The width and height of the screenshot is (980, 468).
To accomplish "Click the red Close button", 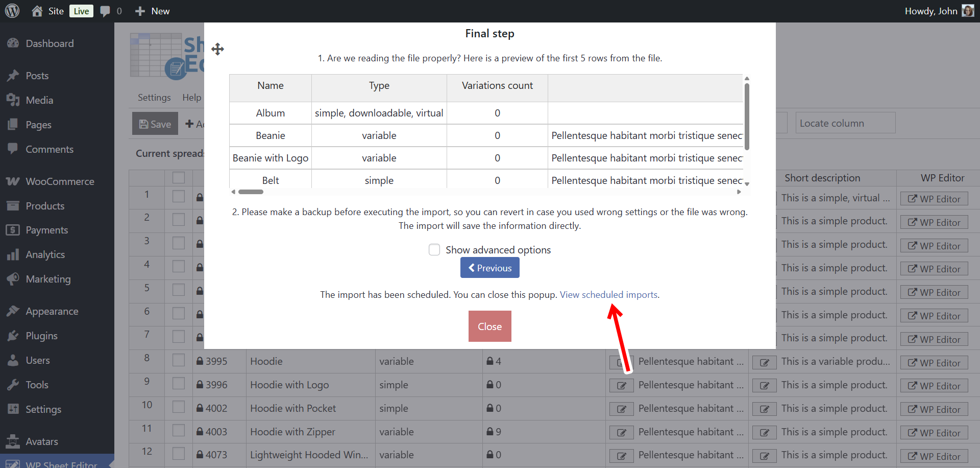I will click(x=489, y=326).
